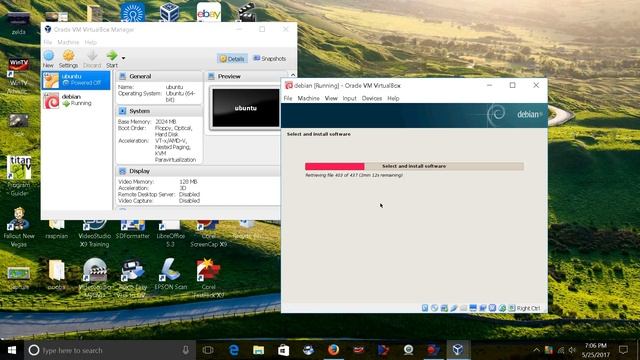Click the Right Ctrl host key label
Screen dimensions: 640x360
[x=528, y=308]
